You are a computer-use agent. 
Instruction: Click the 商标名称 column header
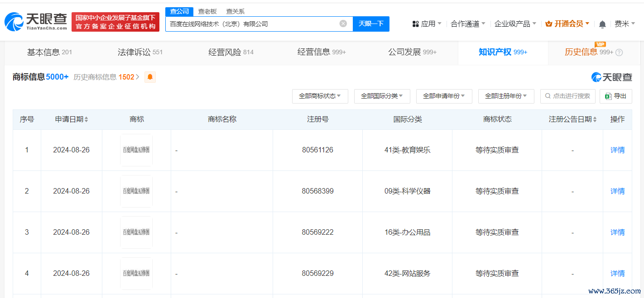tap(222, 119)
